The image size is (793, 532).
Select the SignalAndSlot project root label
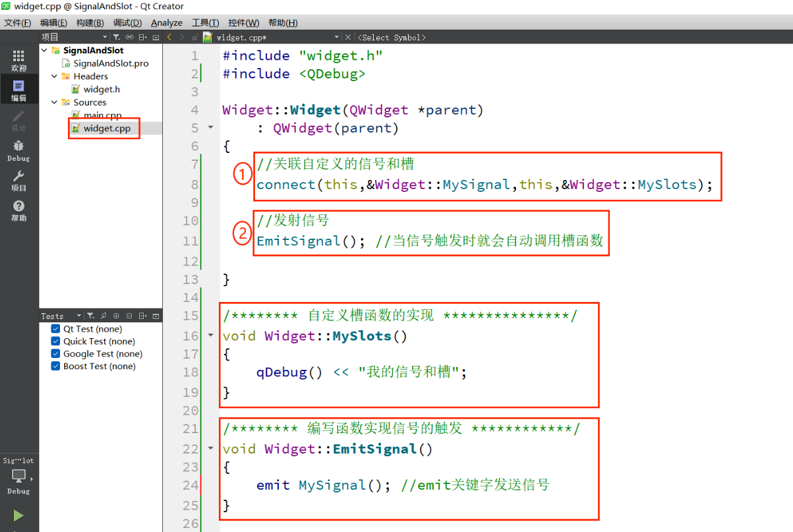pos(93,50)
